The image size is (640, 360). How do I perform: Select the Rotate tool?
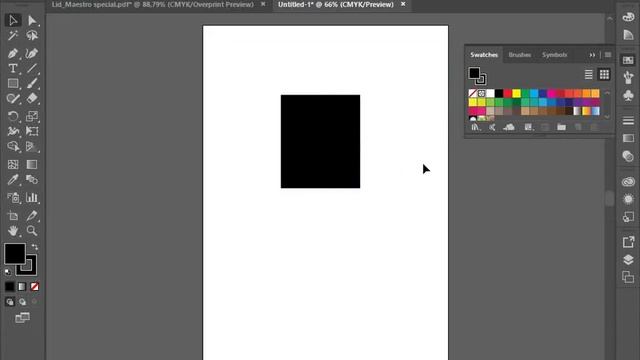tap(13, 116)
